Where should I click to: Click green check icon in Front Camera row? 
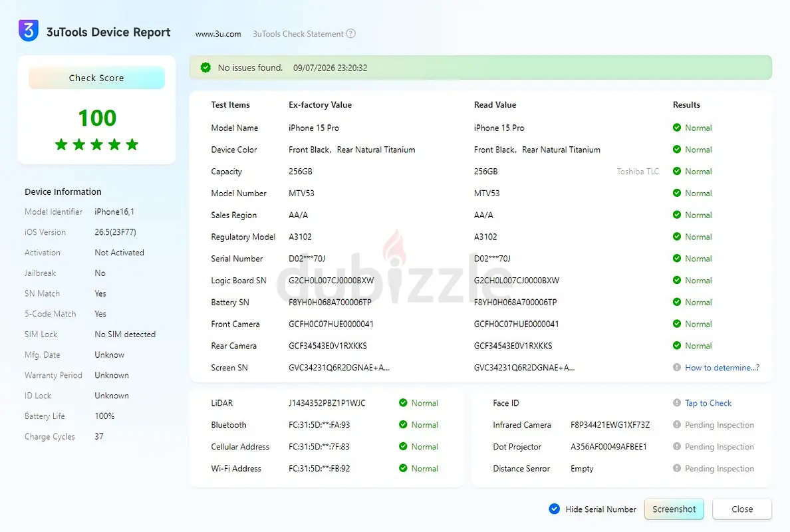coord(677,324)
